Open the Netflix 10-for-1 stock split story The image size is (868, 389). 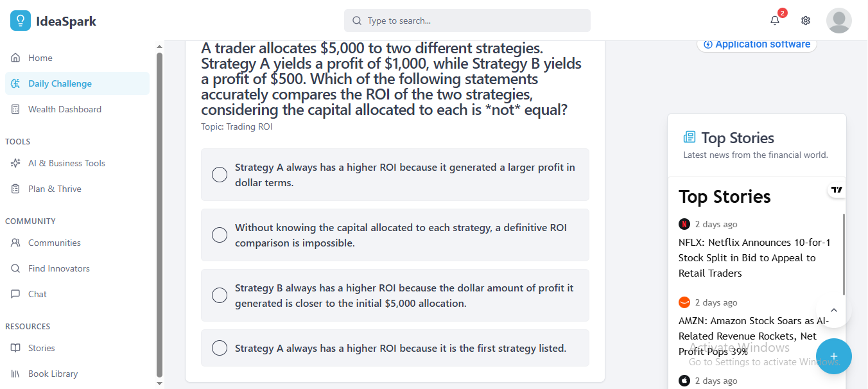(754, 257)
